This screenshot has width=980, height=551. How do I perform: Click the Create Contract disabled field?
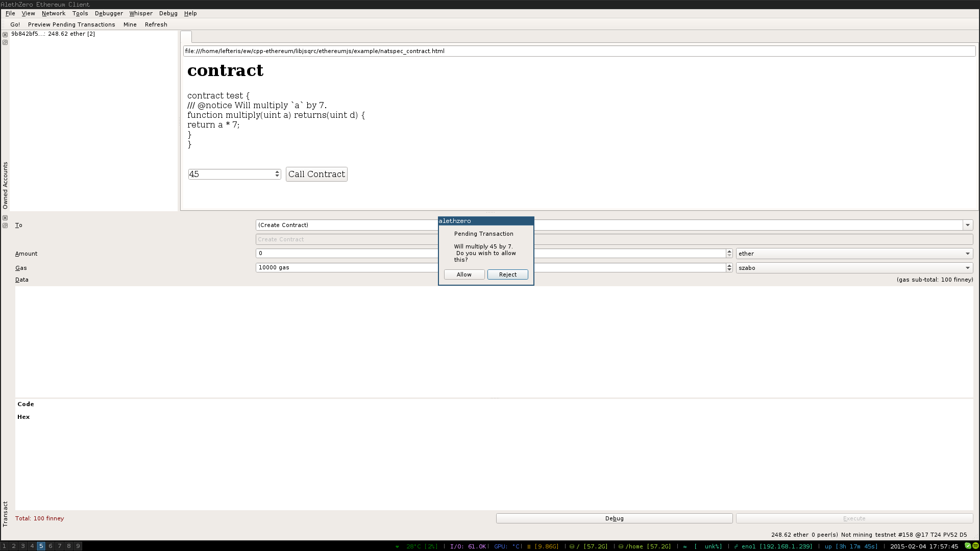pyautogui.click(x=615, y=239)
